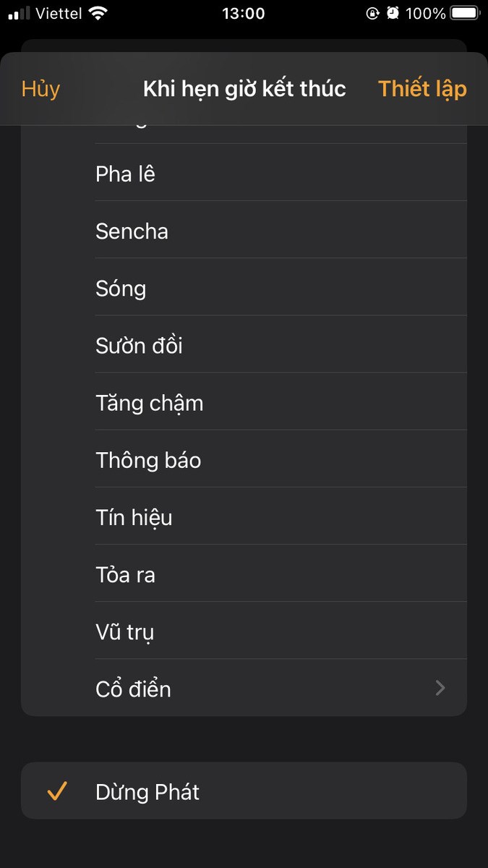The width and height of the screenshot is (488, 868).
Task: Tap Thiết lập to confirm the timer sound
Action: [422, 88]
